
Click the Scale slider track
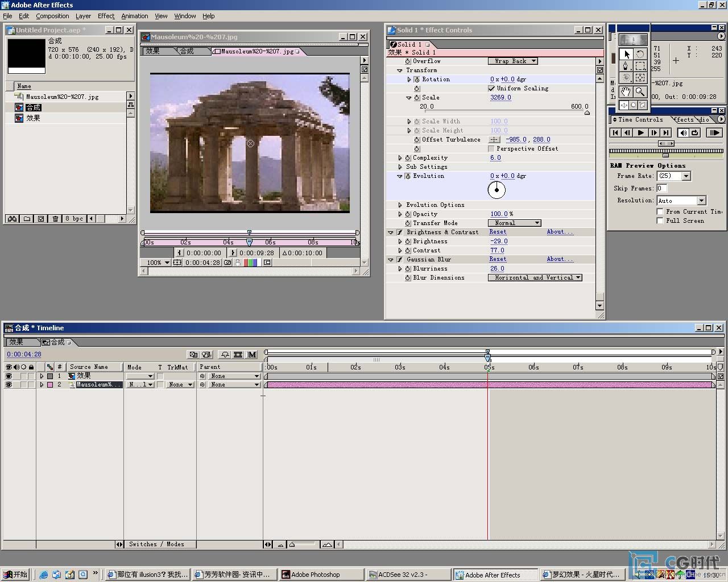pos(504,111)
